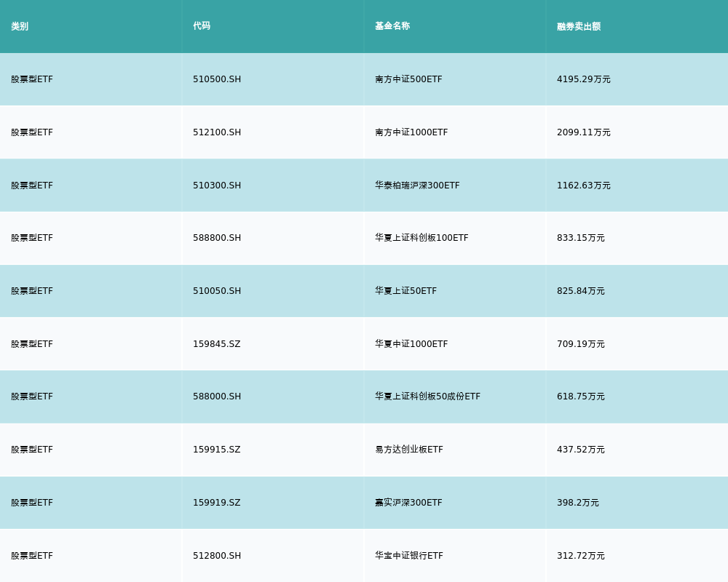The image size is (728, 582).
Task: Select code cell 512100.SH
Action: [217, 132]
